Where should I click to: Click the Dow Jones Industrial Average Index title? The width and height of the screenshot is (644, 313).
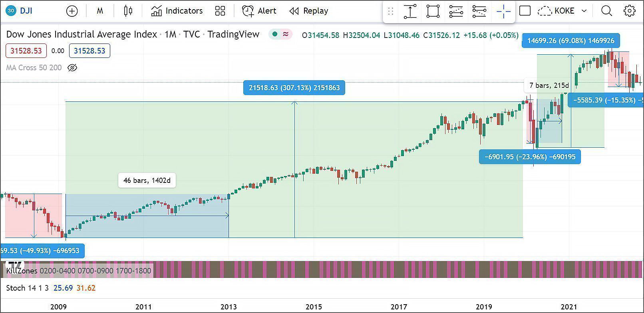coord(81,34)
